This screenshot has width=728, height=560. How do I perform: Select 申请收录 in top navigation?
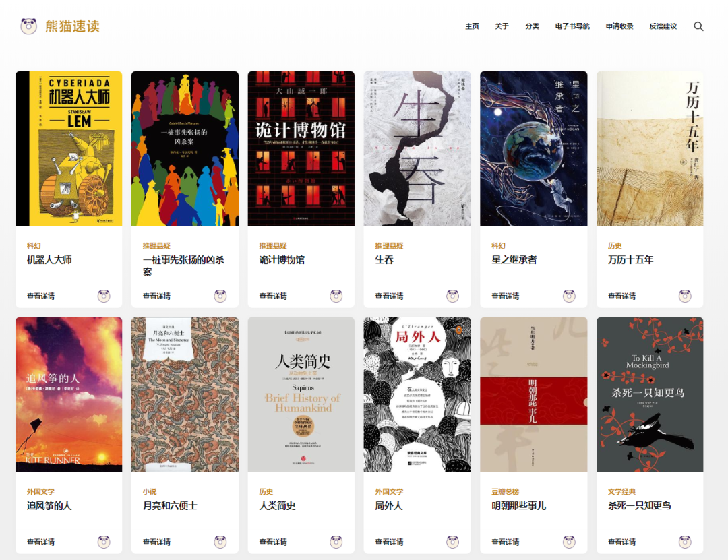tap(619, 26)
